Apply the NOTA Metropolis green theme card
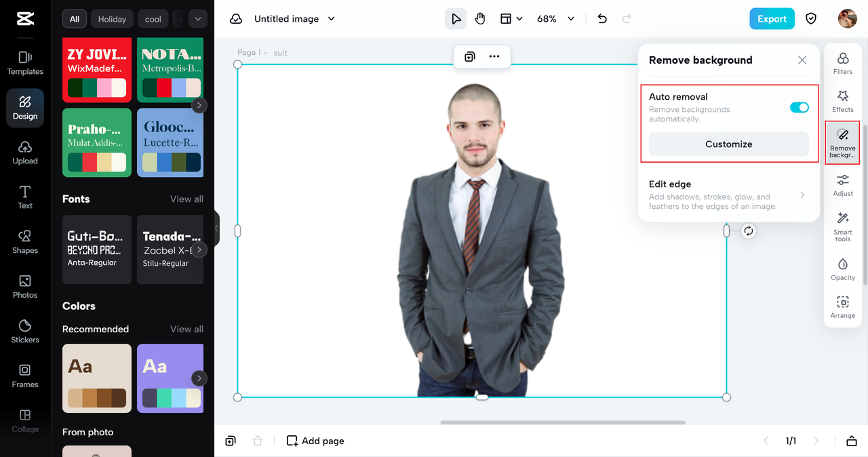This screenshot has height=457, width=868. 170,70
